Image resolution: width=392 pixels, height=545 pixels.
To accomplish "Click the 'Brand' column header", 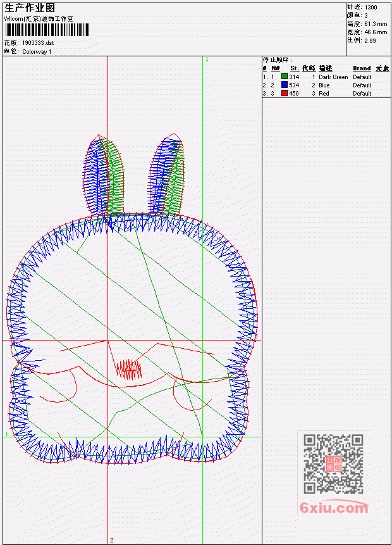I will click(362, 68).
